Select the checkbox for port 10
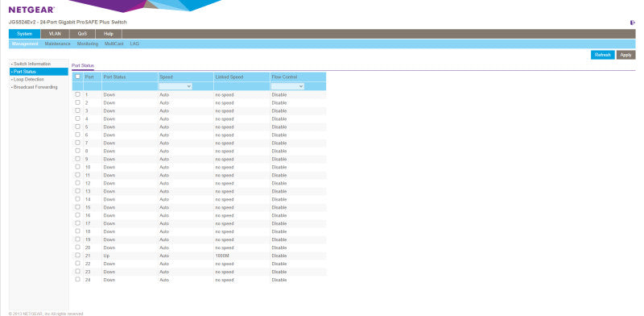644x316 pixels. [77, 167]
